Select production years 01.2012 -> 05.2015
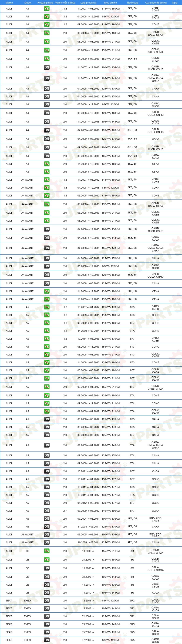 [x=88, y=503]
